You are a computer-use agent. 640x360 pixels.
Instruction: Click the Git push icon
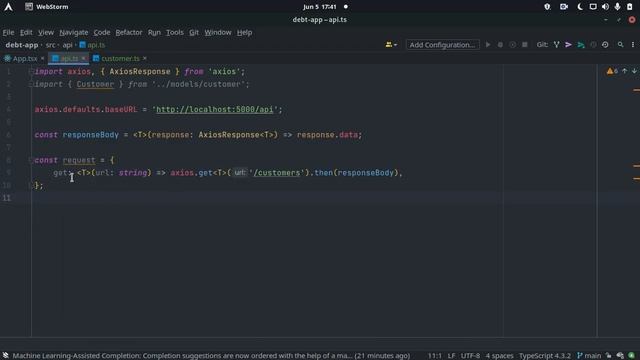pos(580,44)
